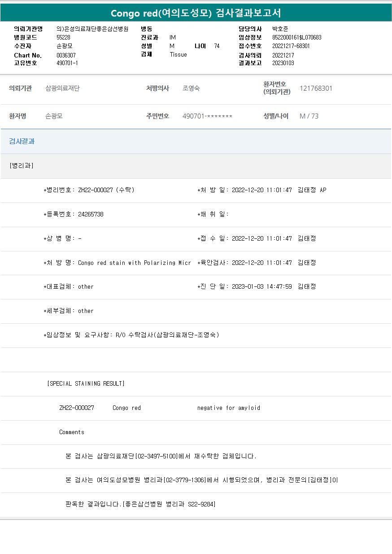This screenshot has width=392, height=554.
Task: Click hospital code value '55228'
Action: tap(63, 38)
